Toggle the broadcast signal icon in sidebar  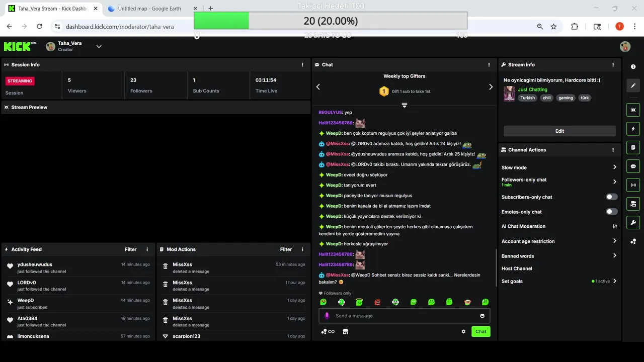633,185
